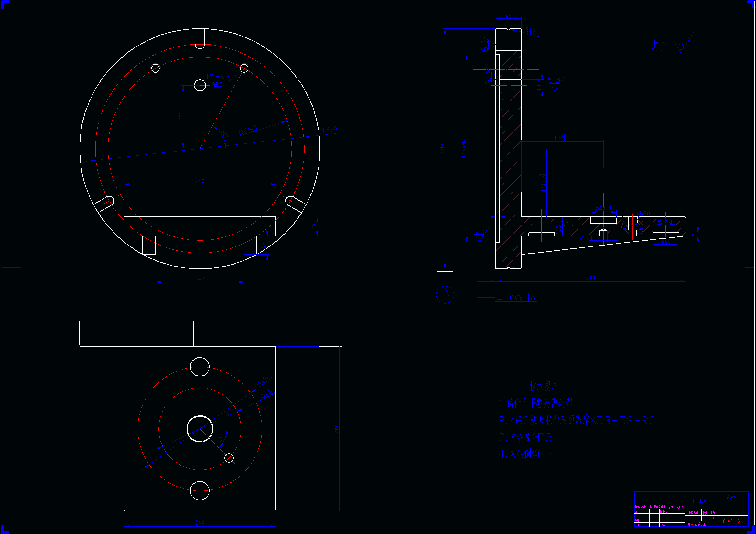This screenshot has height=534, width=756.
Task: Click the 未注圆角R3 requirement line
Action: click(525, 437)
